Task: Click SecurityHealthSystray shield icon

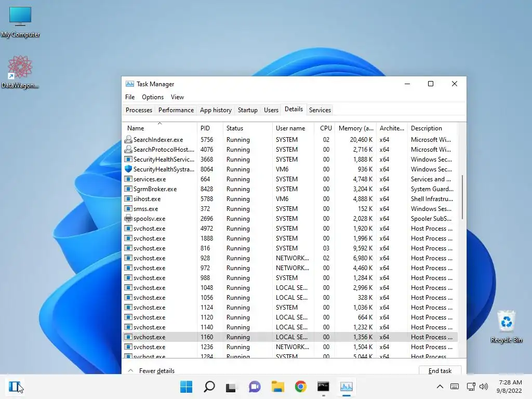Action: point(128,169)
